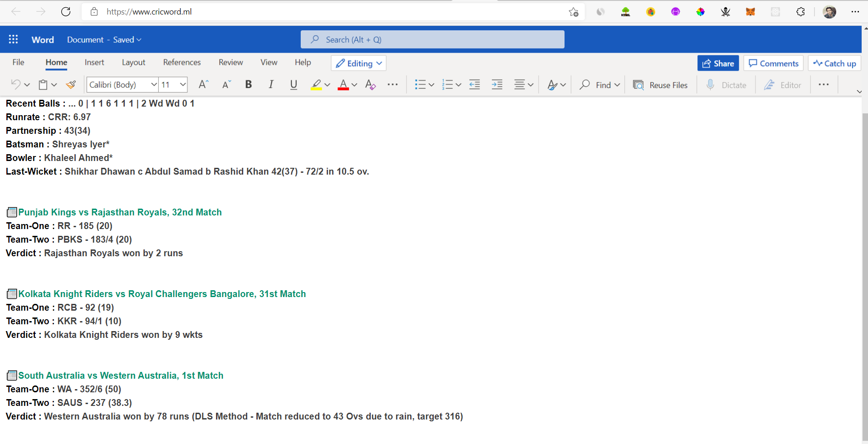The height and width of the screenshot is (444, 868).
Task: Toggle underline formatting
Action: [294, 84]
